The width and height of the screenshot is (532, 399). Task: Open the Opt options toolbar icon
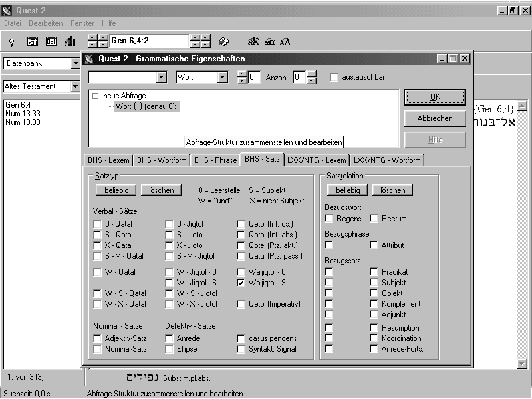point(51,41)
